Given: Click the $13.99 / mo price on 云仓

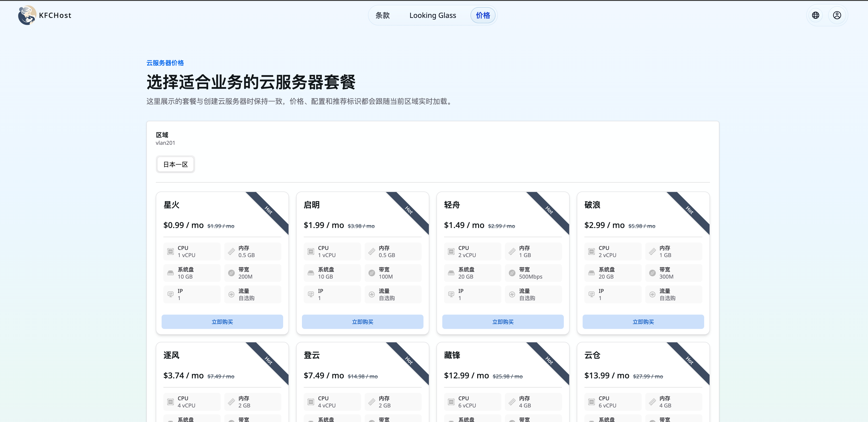Looking at the screenshot, I should coord(607,375).
